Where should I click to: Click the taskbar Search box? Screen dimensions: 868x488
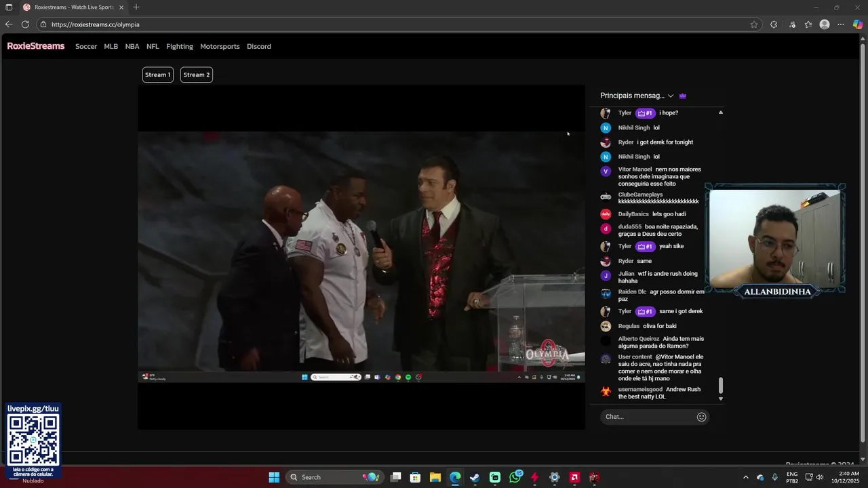(x=335, y=477)
